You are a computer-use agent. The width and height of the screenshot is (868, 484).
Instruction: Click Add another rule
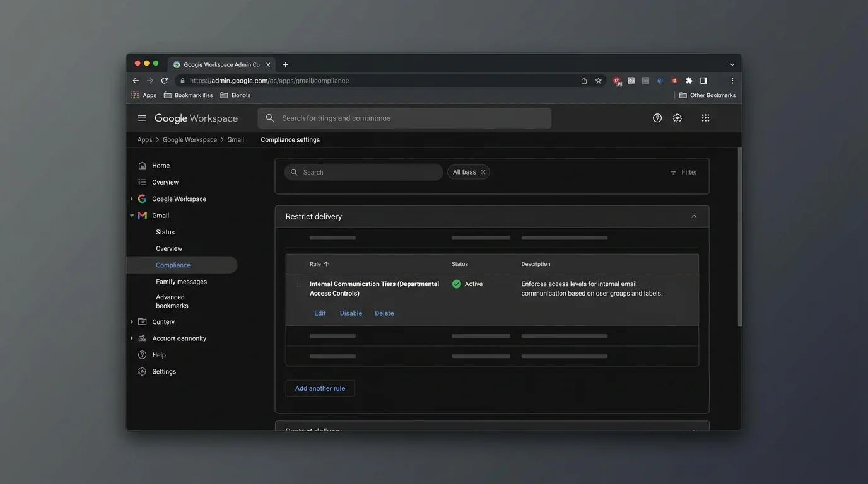click(x=320, y=388)
